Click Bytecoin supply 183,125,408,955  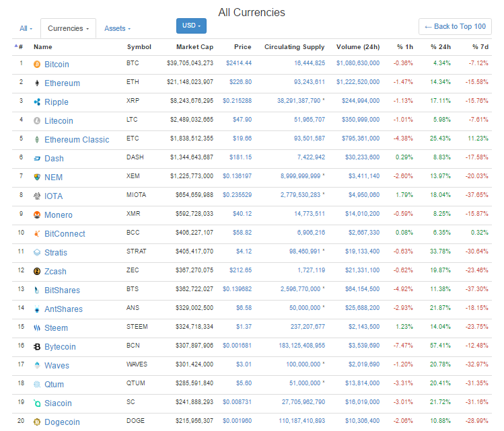pos(302,346)
